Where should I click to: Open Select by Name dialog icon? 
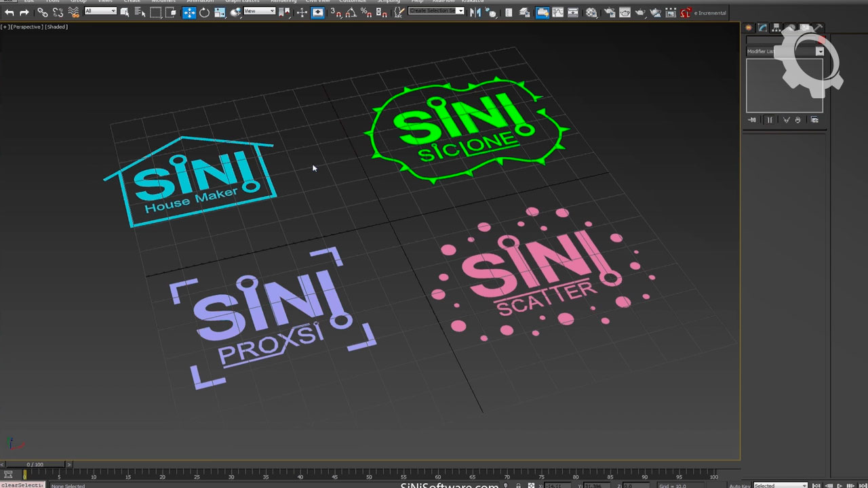(140, 13)
